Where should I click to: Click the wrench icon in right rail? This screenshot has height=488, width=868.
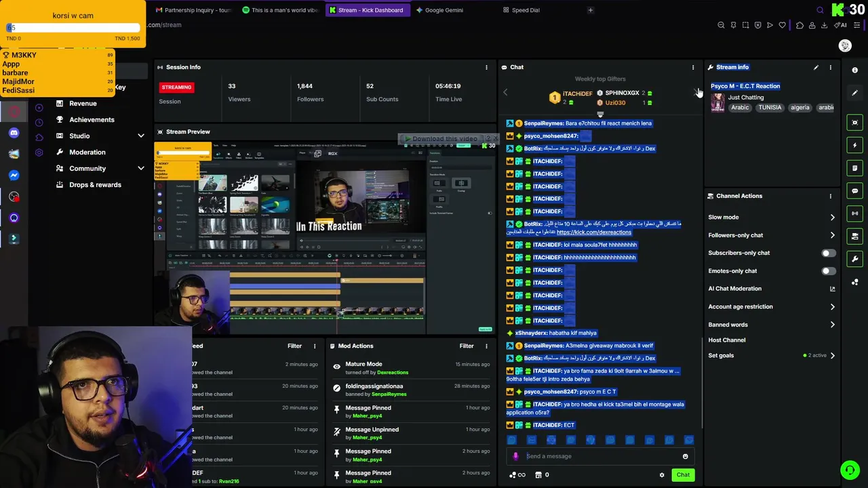click(x=854, y=259)
